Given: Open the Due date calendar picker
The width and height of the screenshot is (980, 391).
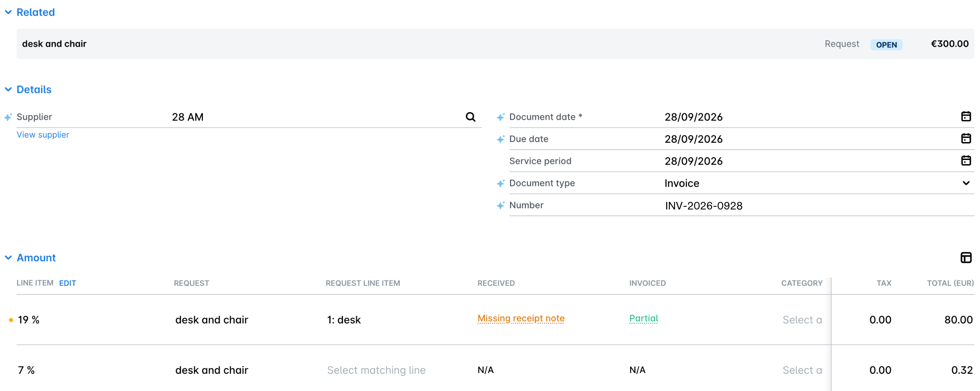Looking at the screenshot, I should tap(966, 138).
